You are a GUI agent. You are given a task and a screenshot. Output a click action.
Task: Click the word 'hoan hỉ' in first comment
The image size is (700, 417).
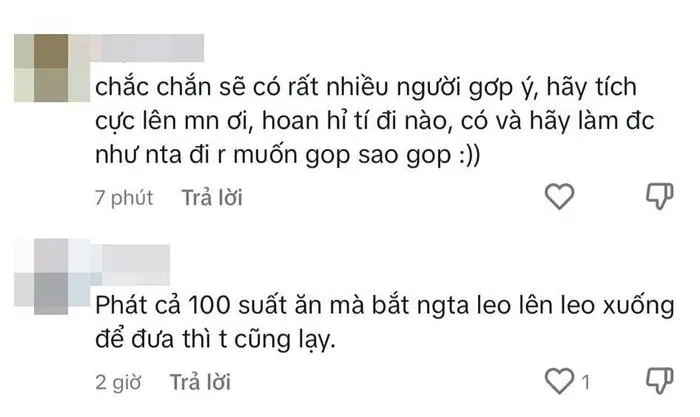click(x=306, y=121)
